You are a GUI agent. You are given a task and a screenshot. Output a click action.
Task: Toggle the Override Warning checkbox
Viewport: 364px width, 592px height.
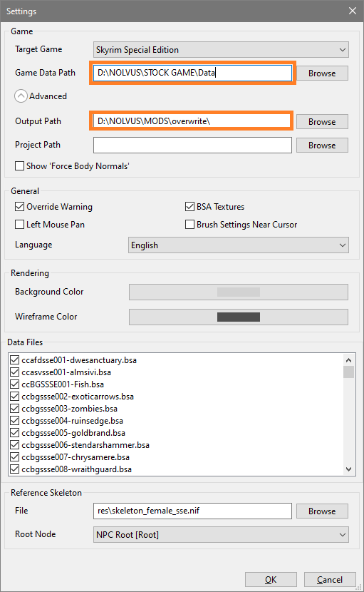pos(20,207)
